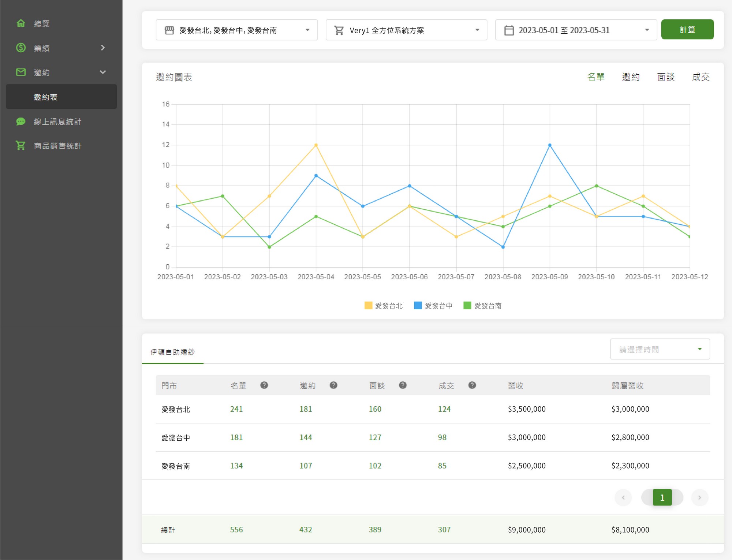Click the 邀約圖表 chart title

pyautogui.click(x=174, y=77)
